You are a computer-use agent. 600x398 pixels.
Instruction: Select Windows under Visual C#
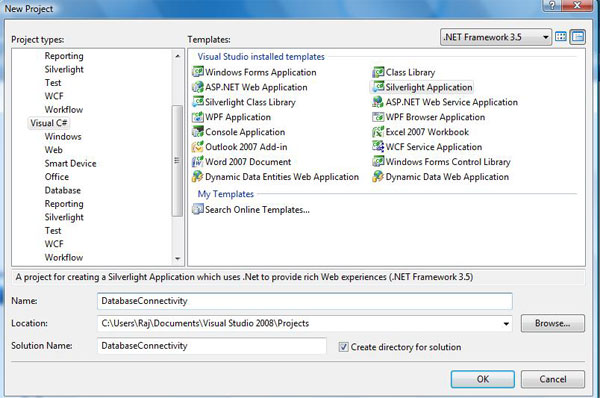point(63,136)
